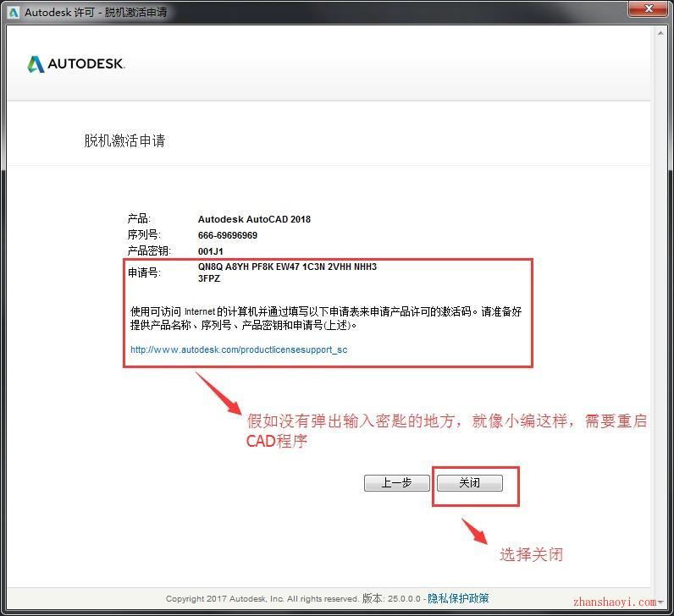Click the 关闭 close button
This screenshot has height=616, width=674.
point(470,483)
